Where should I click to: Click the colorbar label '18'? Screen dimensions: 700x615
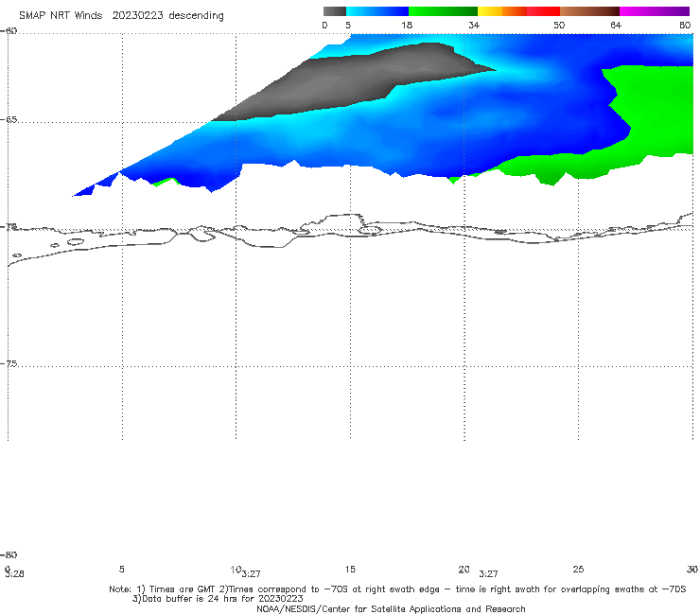(407, 25)
